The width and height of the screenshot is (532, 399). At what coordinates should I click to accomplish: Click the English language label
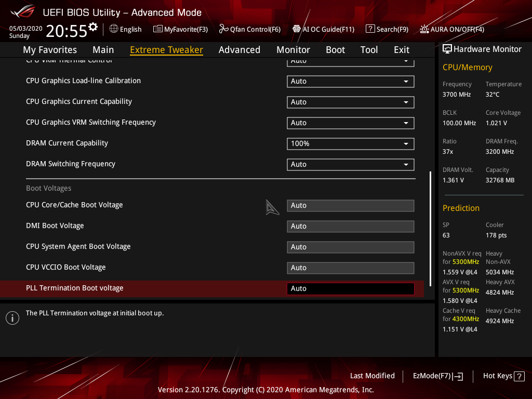pyautogui.click(x=130, y=30)
